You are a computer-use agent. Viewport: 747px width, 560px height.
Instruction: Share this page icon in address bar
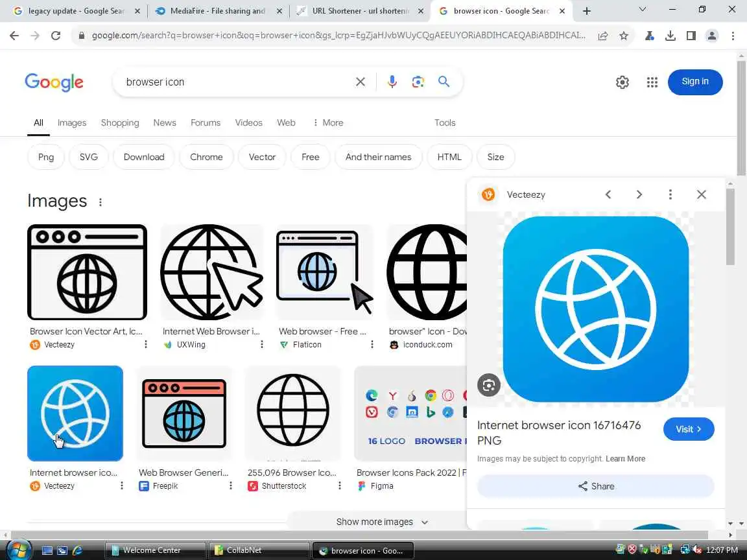point(602,36)
